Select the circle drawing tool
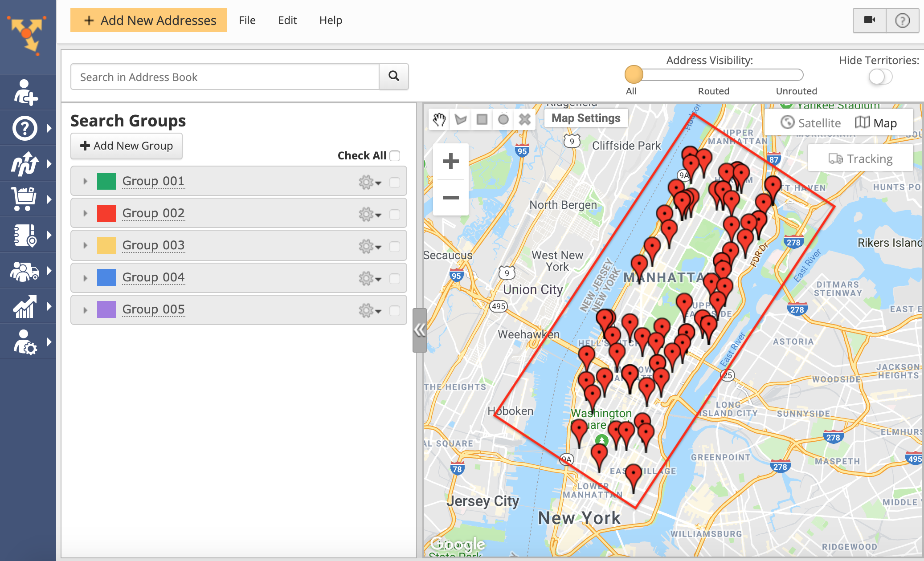Screen dimensions: 924x561 coord(503,119)
